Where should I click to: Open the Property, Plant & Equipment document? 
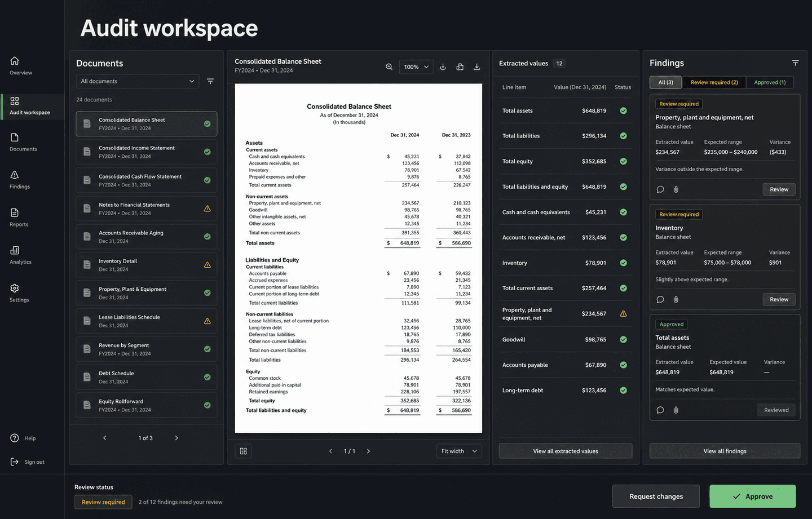click(x=147, y=293)
